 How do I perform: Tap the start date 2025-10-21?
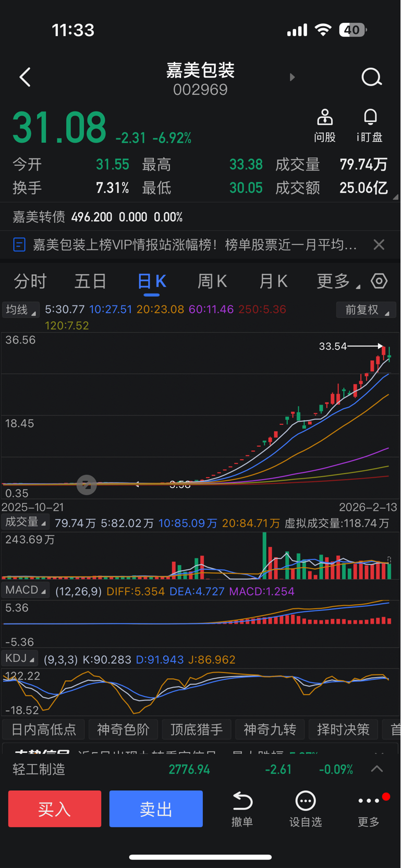32,507
